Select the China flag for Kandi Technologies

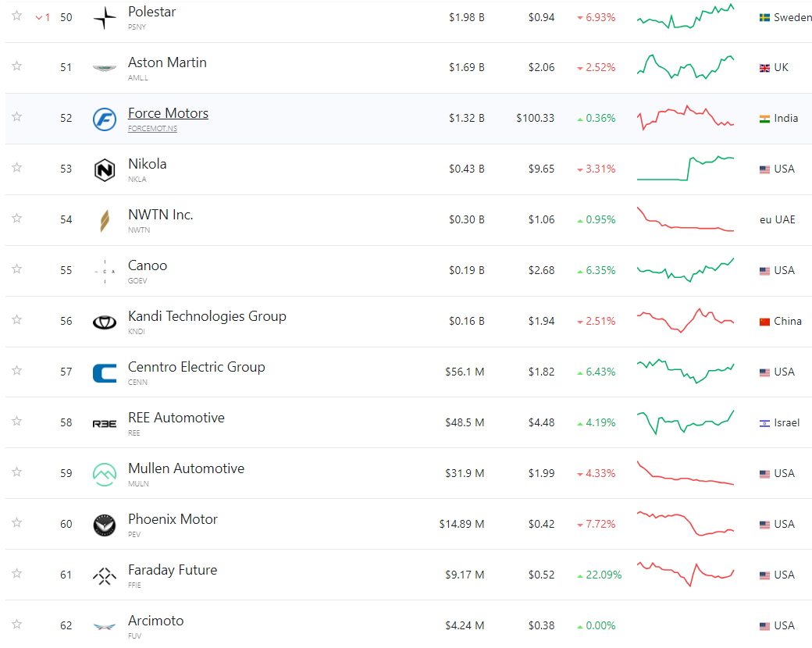point(764,322)
